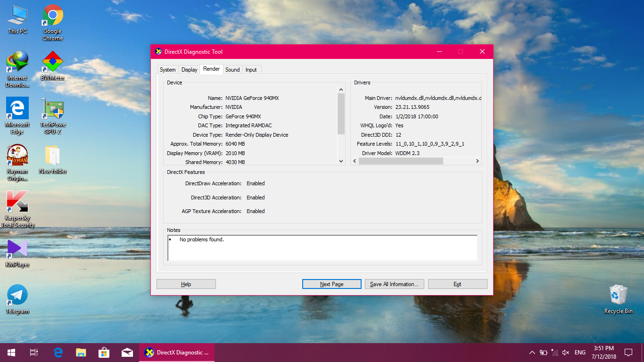Click the DirectX Diagnostic taskbar button
This screenshot has height=362, width=644.
coord(177,353)
